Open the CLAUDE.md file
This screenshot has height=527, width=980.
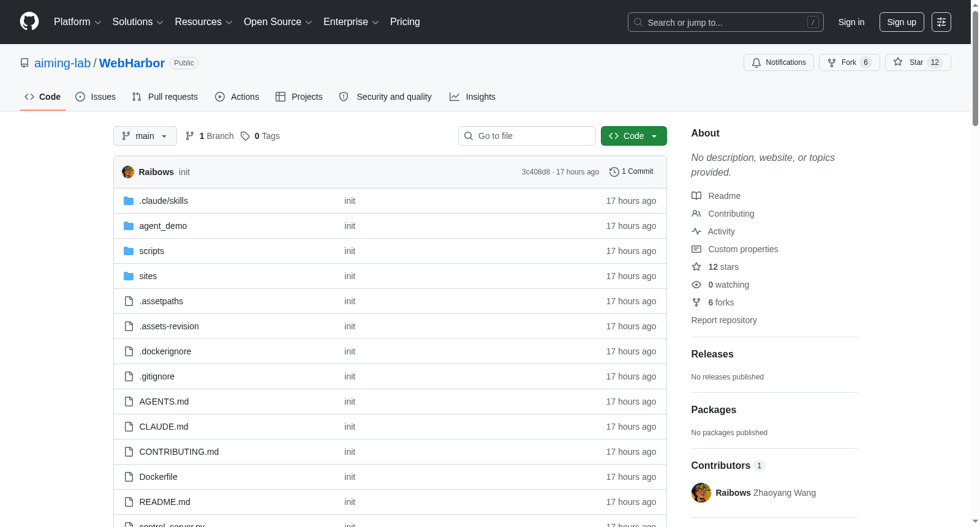click(164, 427)
